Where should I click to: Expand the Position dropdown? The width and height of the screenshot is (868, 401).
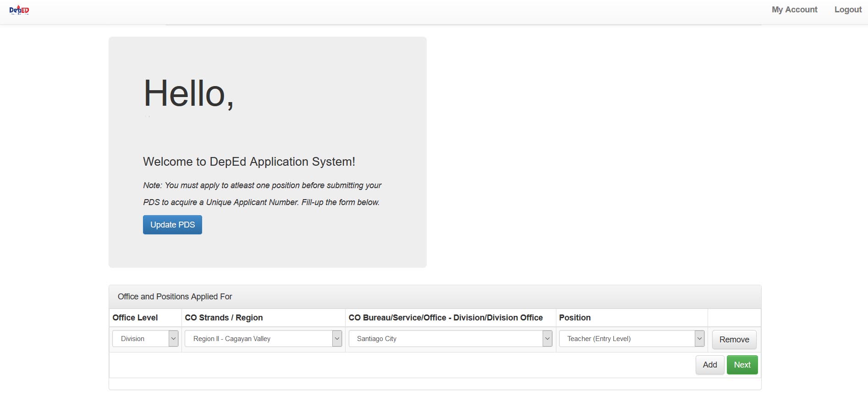[632, 339]
